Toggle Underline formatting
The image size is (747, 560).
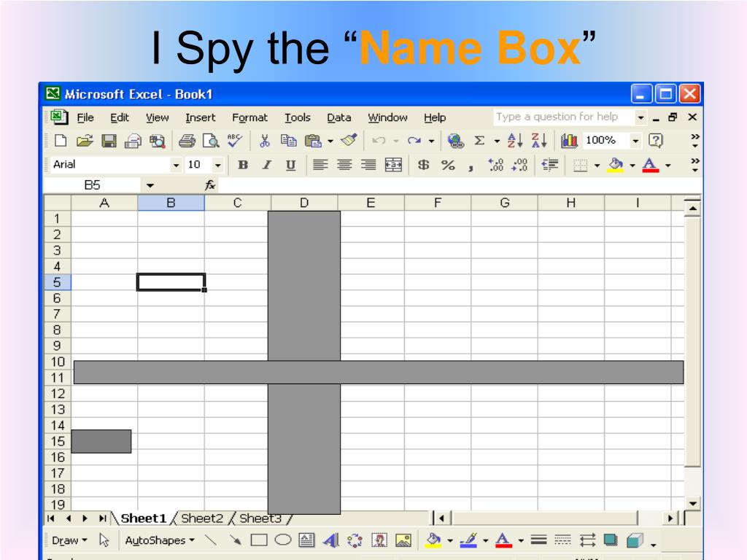click(x=290, y=166)
